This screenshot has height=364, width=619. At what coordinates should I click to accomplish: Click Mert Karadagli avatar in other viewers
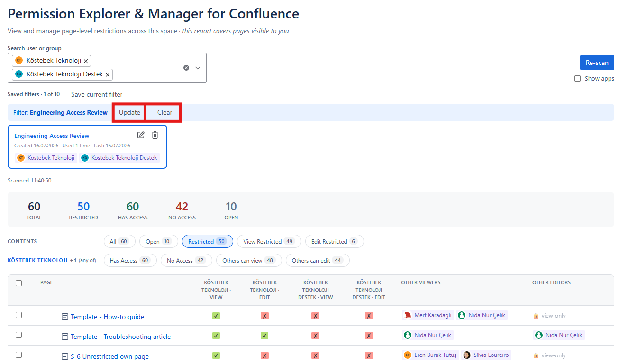[408, 315]
